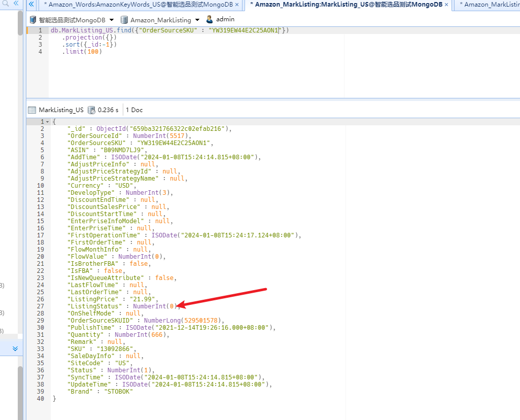This screenshot has width=520, height=420.
Task: Click the ASIN value "B09NMD7LJ9"
Action: (122, 150)
